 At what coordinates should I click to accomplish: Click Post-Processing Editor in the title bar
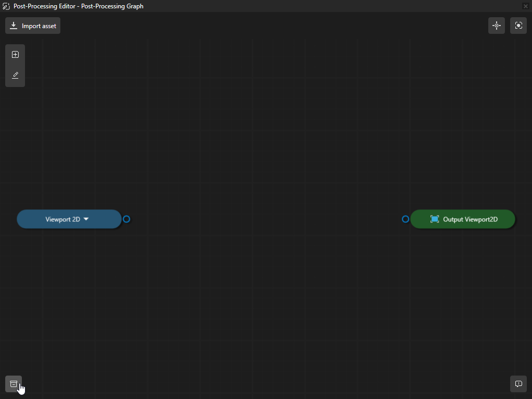44,6
